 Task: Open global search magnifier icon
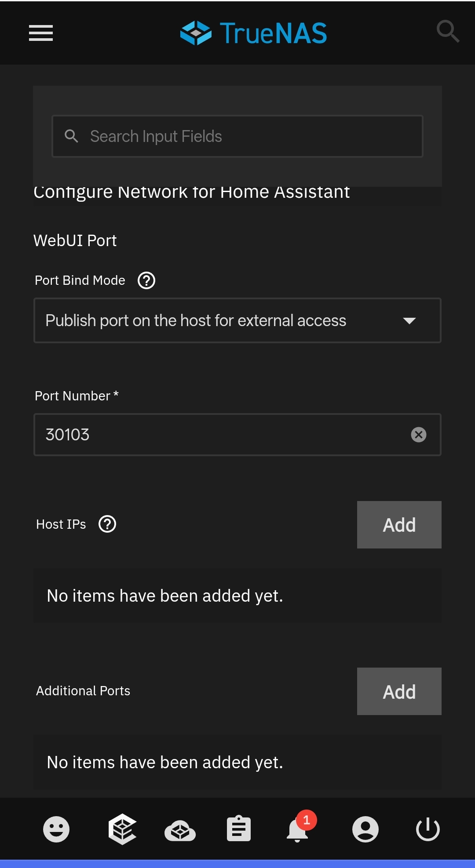(447, 31)
